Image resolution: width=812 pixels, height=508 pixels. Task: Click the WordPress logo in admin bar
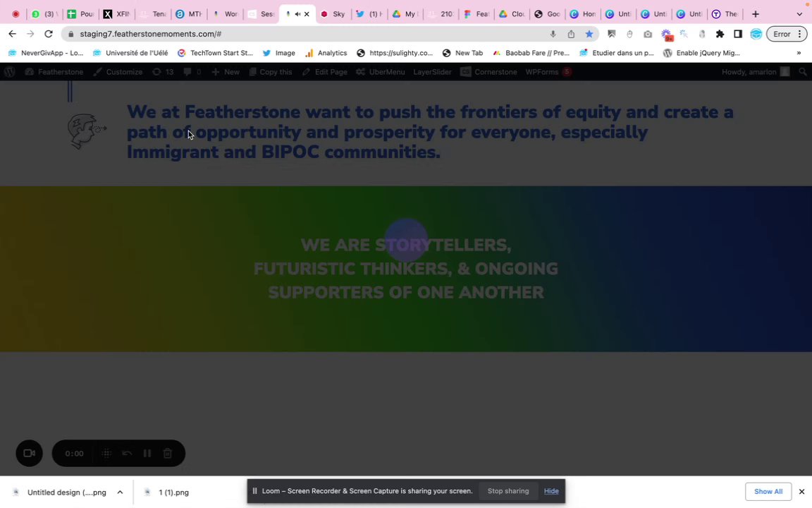pyautogui.click(x=9, y=72)
